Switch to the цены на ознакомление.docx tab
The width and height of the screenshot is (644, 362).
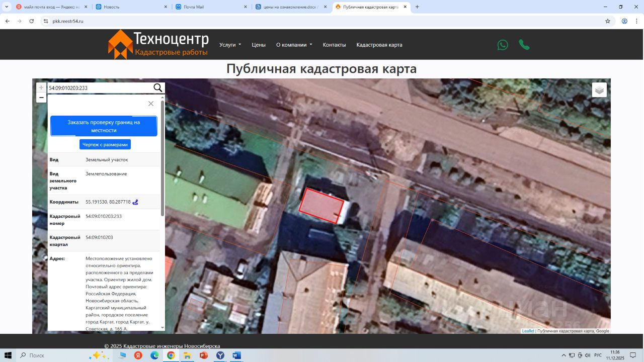point(291,7)
